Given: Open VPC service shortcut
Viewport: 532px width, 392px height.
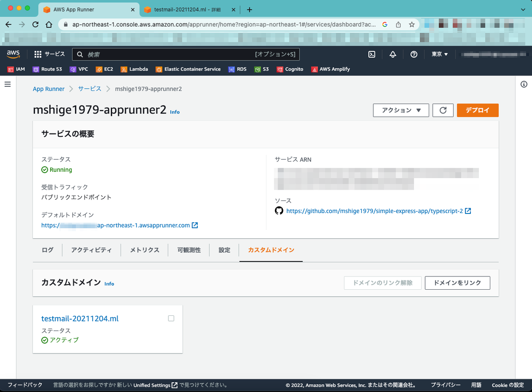Looking at the screenshot, I should (78, 69).
